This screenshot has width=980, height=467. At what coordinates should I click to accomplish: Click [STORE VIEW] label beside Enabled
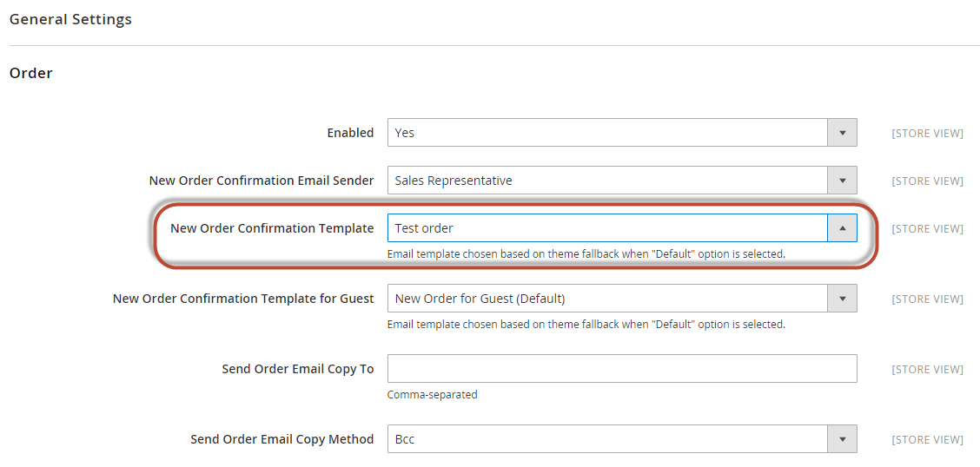point(928,134)
